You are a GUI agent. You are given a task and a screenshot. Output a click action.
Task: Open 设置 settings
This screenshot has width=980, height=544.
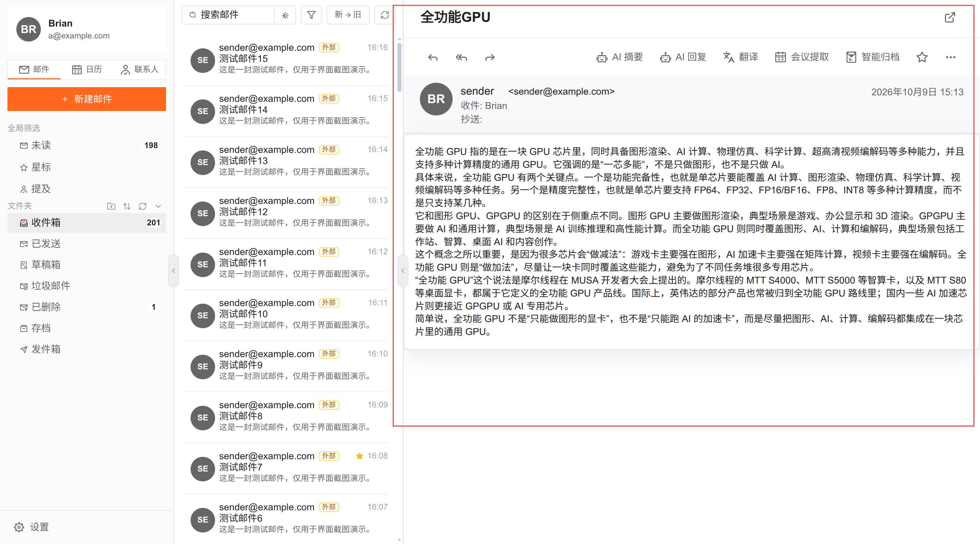32,527
